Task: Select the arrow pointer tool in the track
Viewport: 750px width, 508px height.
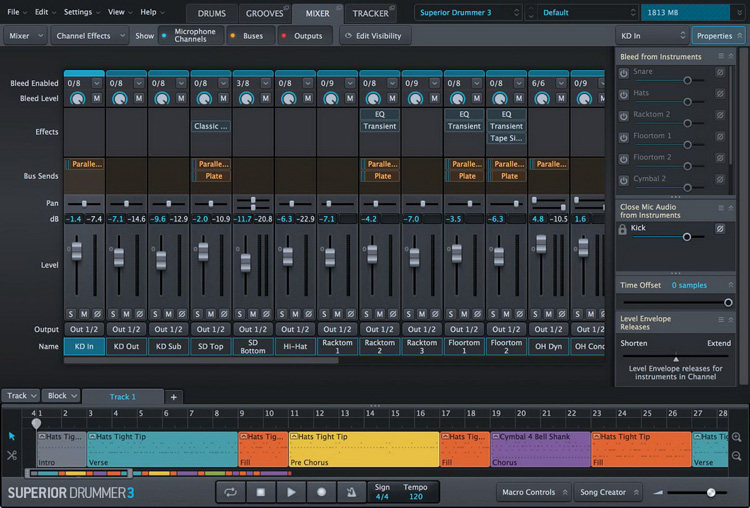Action: click(x=12, y=436)
